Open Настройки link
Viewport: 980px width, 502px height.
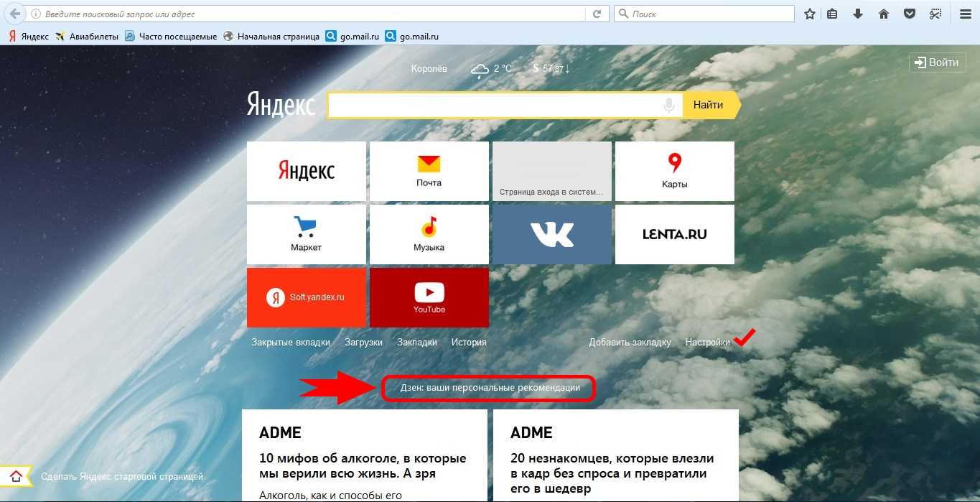[707, 343]
